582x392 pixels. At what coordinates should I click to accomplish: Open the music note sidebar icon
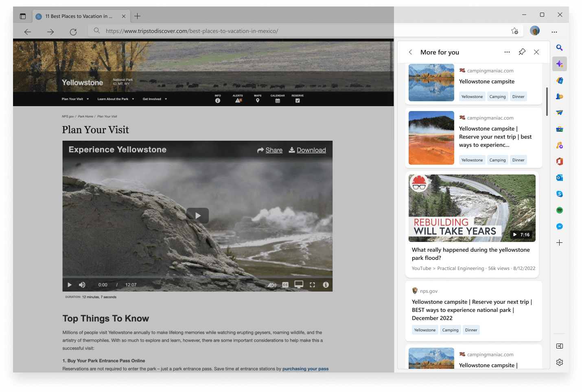tap(560, 145)
